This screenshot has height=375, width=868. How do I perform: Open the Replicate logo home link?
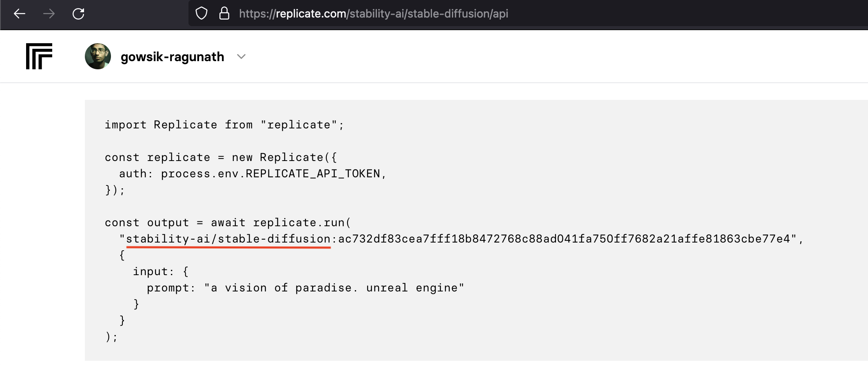(39, 56)
